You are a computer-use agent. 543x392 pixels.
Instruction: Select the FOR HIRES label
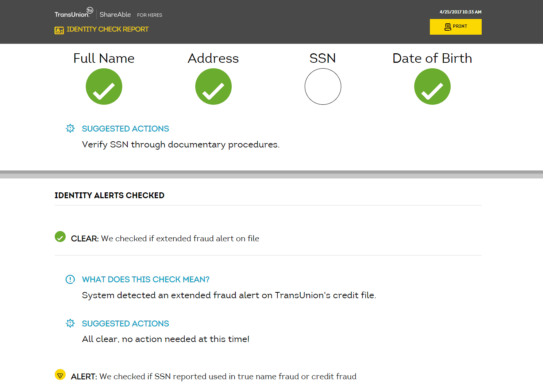coord(150,15)
